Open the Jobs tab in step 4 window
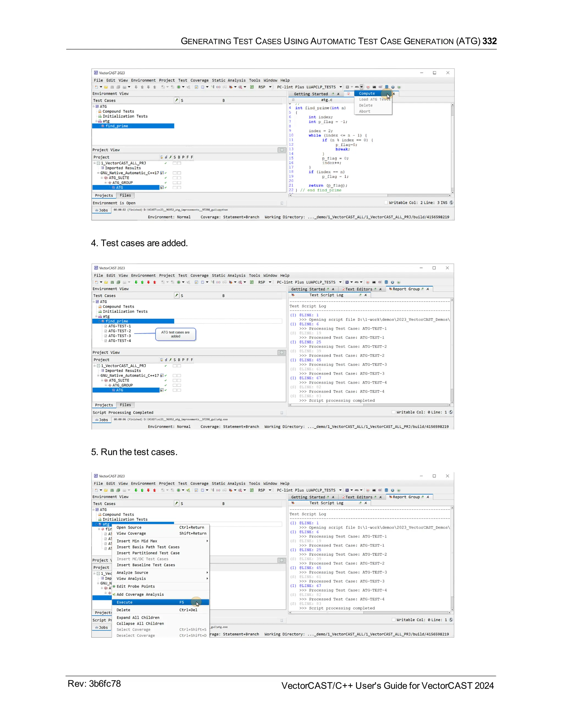This screenshot has height=728, width=563. [x=102, y=420]
